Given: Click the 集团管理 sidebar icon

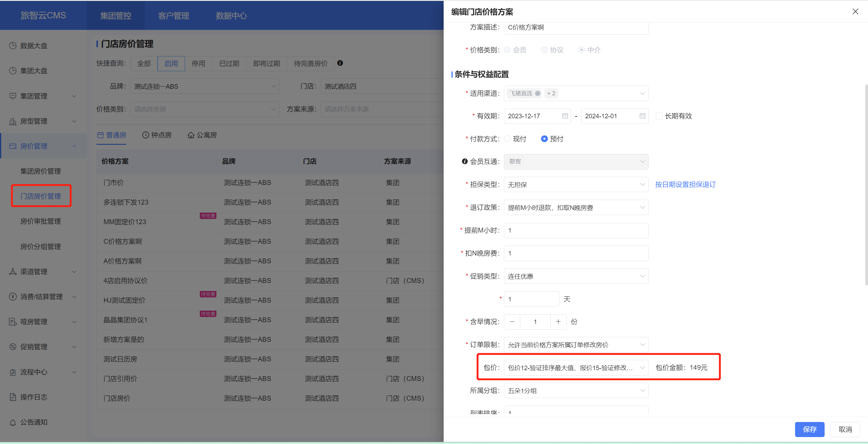Looking at the screenshot, I should point(13,96).
